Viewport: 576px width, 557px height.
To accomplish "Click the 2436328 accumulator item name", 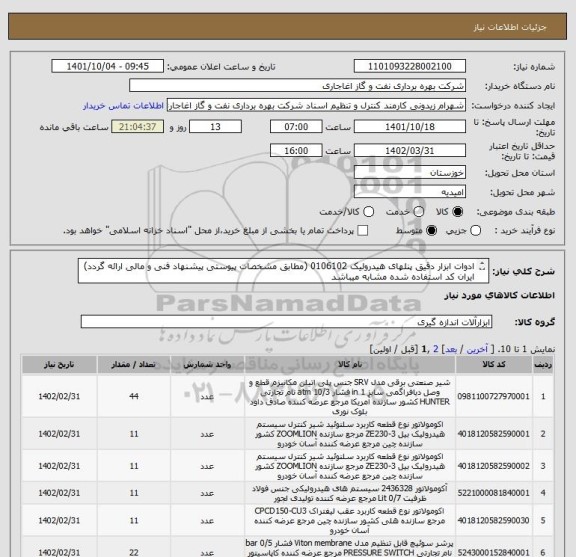I will click(349, 493).
